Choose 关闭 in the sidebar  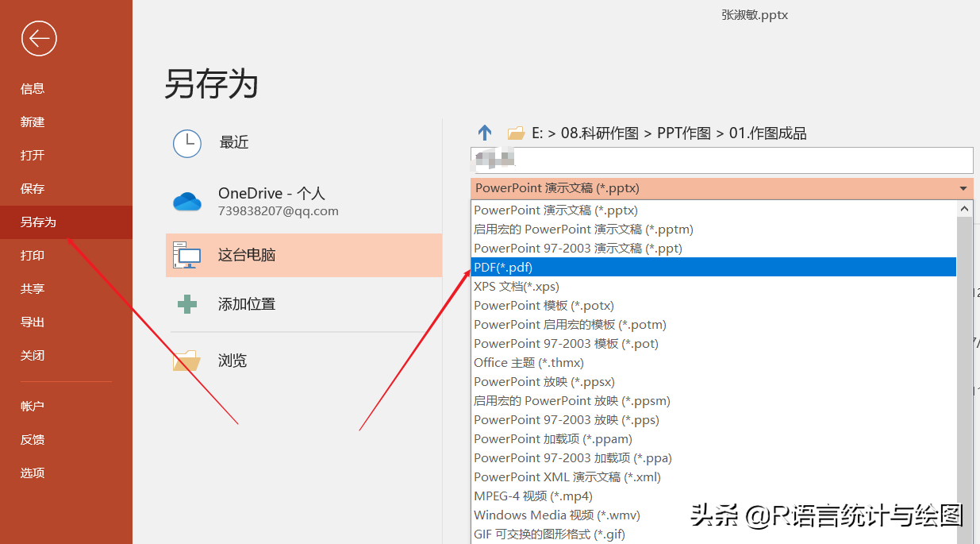(x=33, y=356)
